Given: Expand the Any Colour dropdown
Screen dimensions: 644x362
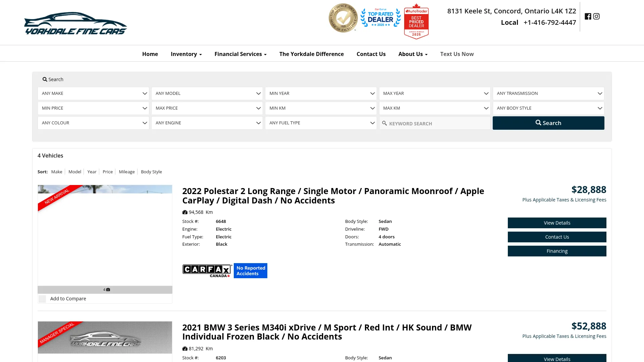Looking at the screenshot, I should 93,123.
